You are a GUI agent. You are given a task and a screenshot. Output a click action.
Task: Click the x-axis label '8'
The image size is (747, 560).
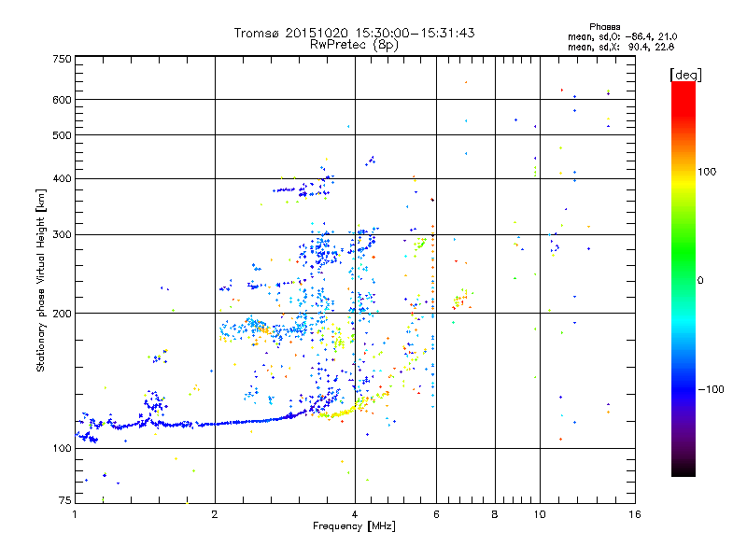coord(495,514)
